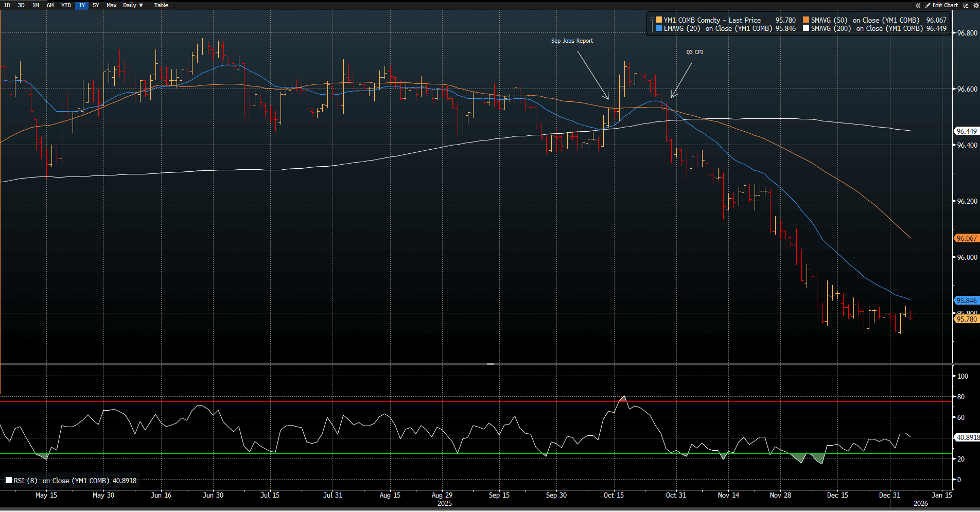The height and width of the screenshot is (512, 980).
Task: Click the panel divider grip handle
Action: 490,364
